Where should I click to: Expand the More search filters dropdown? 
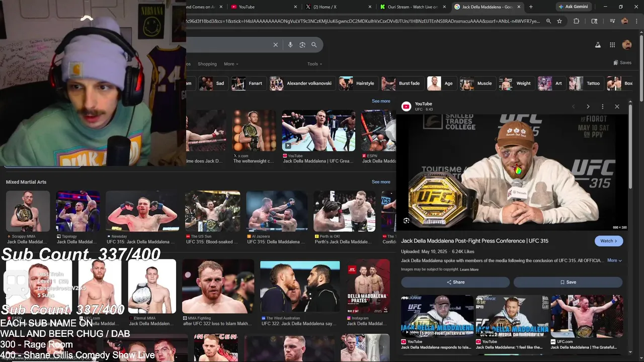(x=231, y=64)
